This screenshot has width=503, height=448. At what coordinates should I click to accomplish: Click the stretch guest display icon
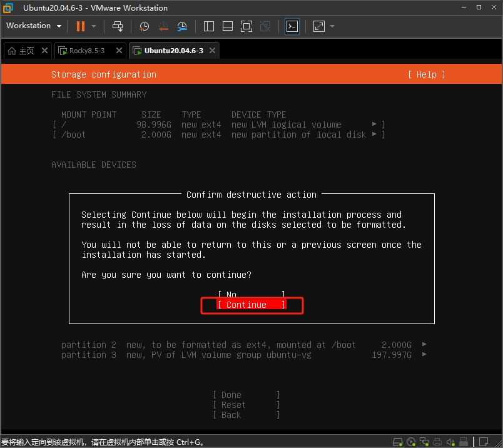tap(319, 26)
